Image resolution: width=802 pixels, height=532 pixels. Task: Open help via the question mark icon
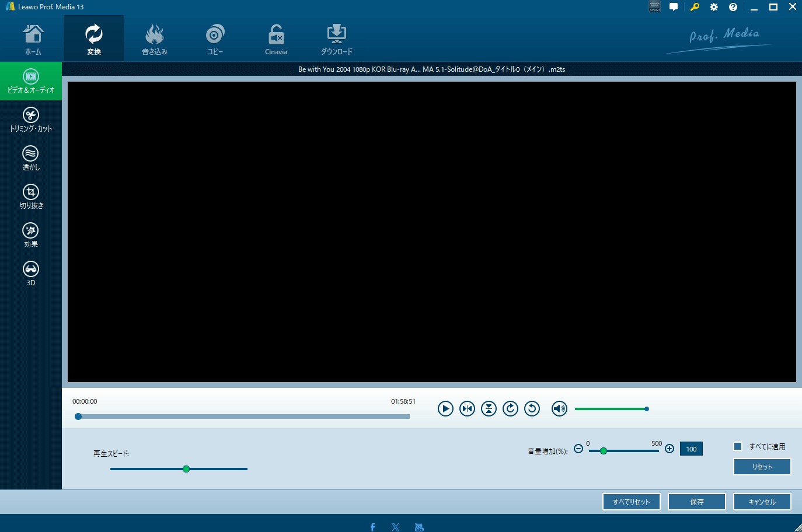(x=733, y=7)
